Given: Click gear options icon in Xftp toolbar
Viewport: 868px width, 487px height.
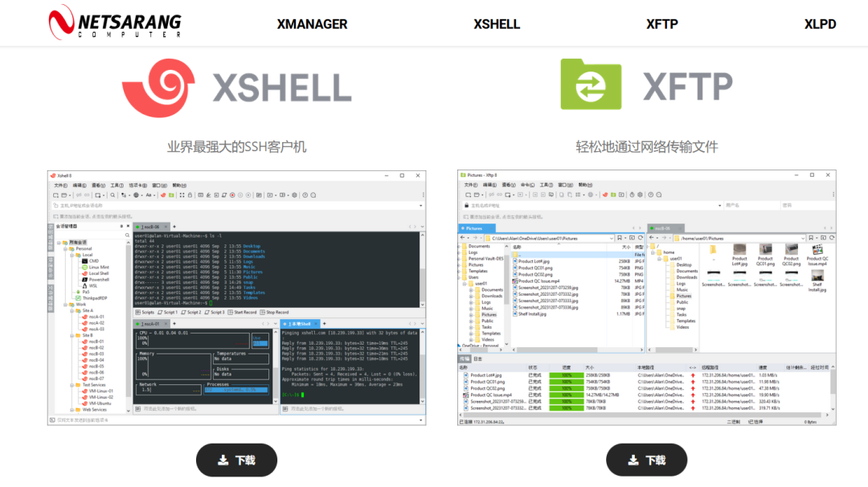Looking at the screenshot, I should (x=641, y=194).
